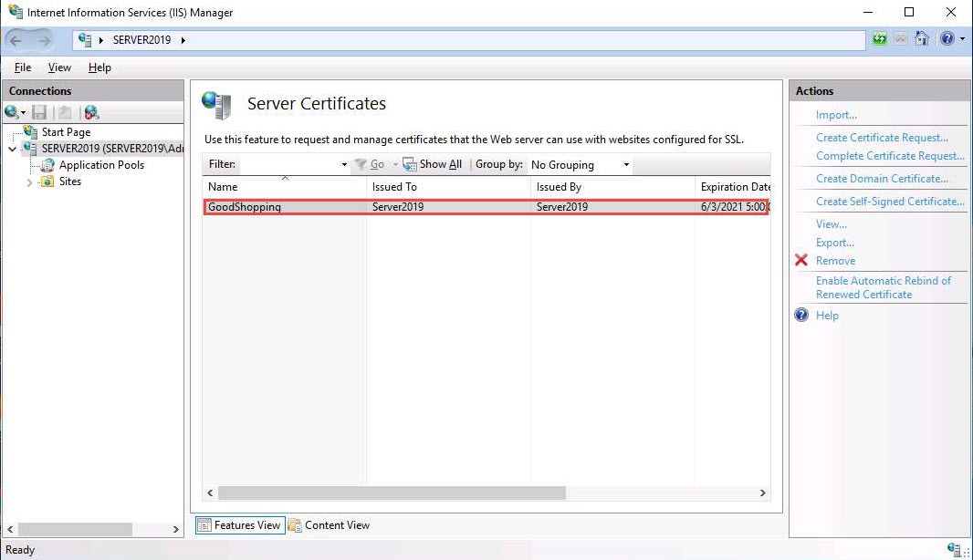The width and height of the screenshot is (973, 560).
Task: Click the Home icon in the top toolbar
Action: pyautogui.click(x=922, y=39)
